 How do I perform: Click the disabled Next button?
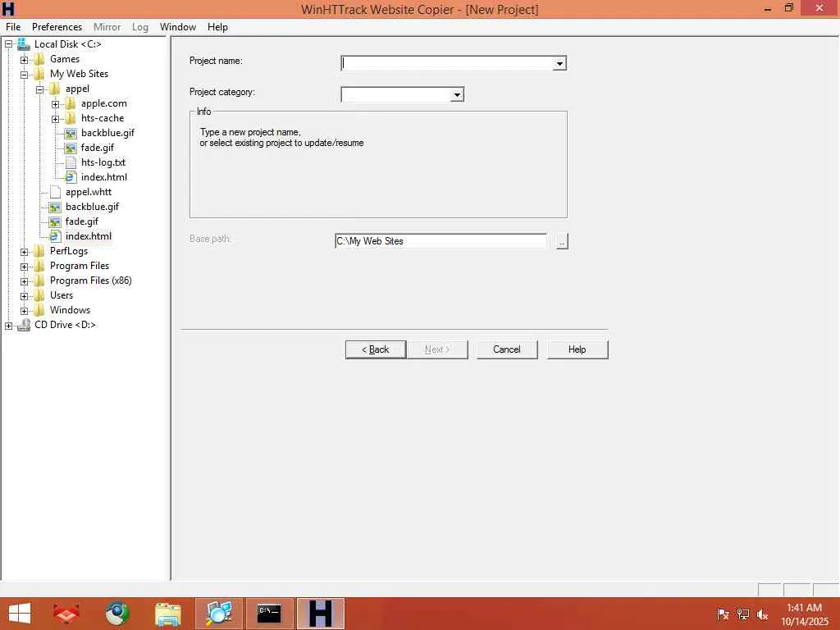coord(437,349)
